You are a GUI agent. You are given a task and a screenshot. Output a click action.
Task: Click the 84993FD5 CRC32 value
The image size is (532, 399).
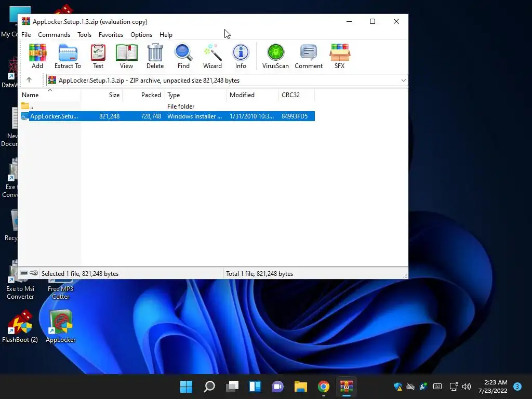(x=295, y=116)
